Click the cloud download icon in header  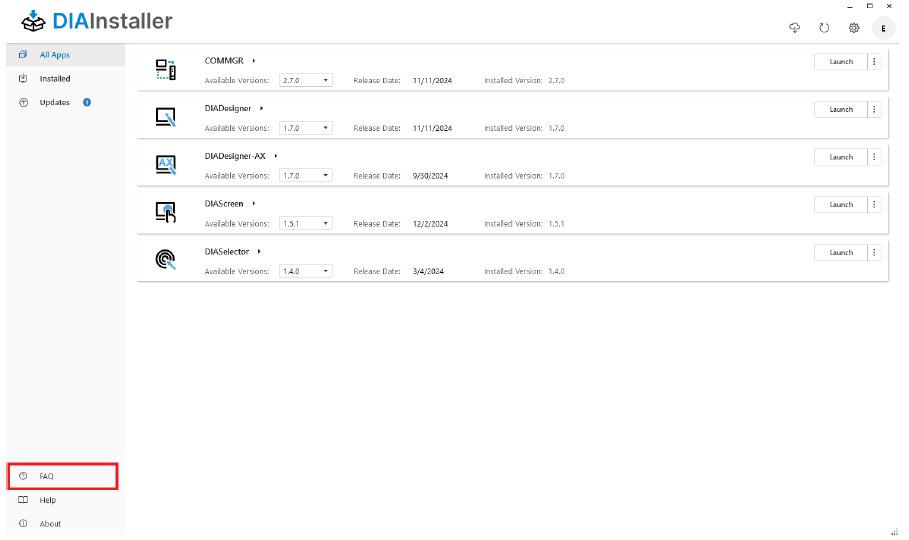795,28
